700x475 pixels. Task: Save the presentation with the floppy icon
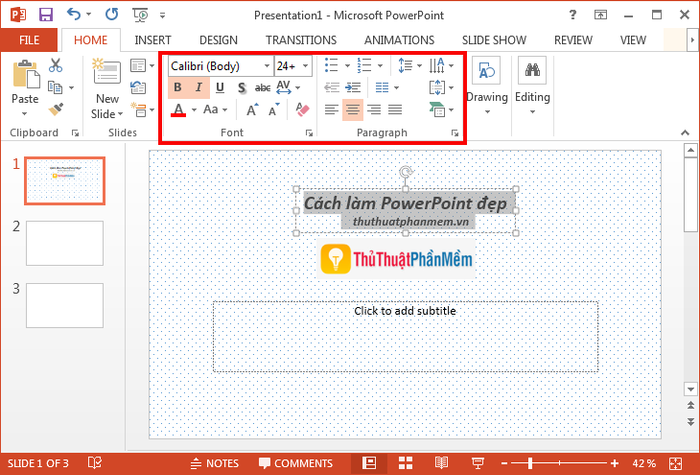[x=46, y=15]
